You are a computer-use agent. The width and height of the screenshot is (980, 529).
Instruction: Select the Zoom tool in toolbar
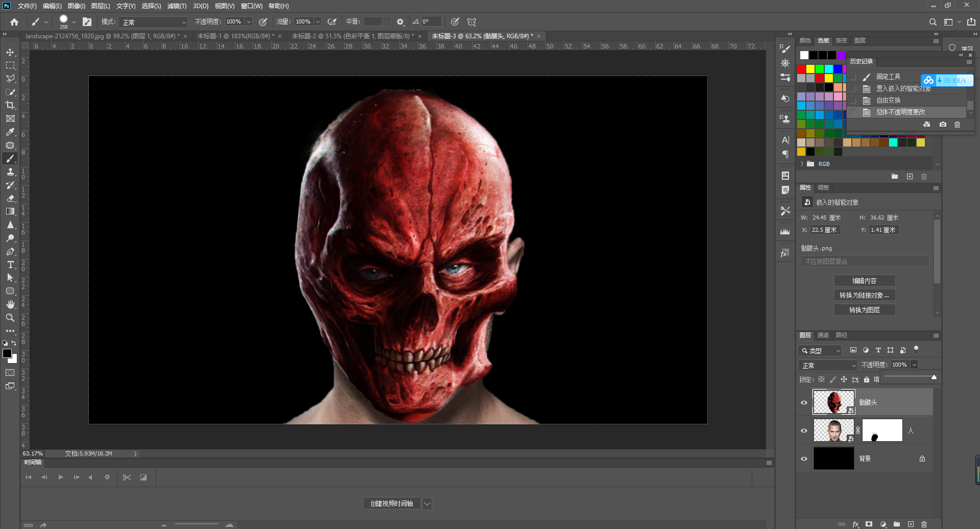10,318
